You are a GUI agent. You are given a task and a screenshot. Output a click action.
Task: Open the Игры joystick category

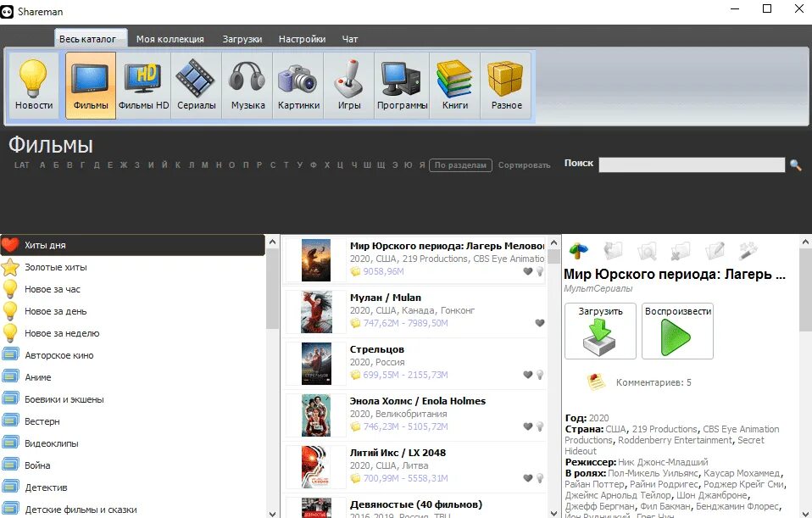349,86
